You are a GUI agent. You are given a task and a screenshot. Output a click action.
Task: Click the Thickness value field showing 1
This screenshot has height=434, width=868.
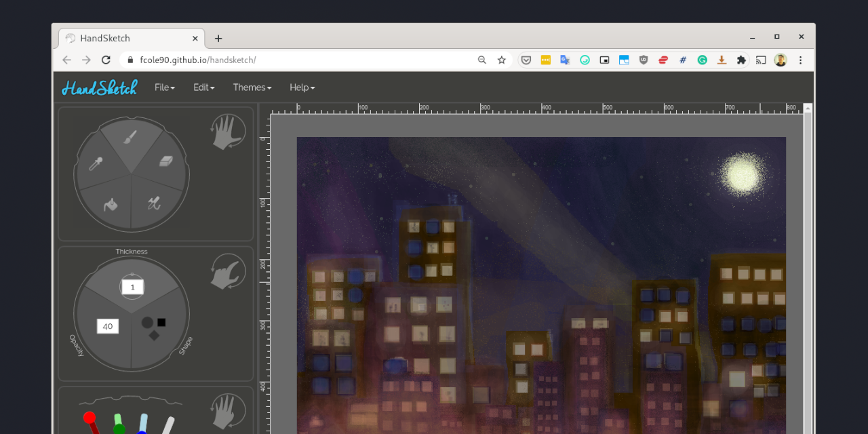tap(132, 286)
